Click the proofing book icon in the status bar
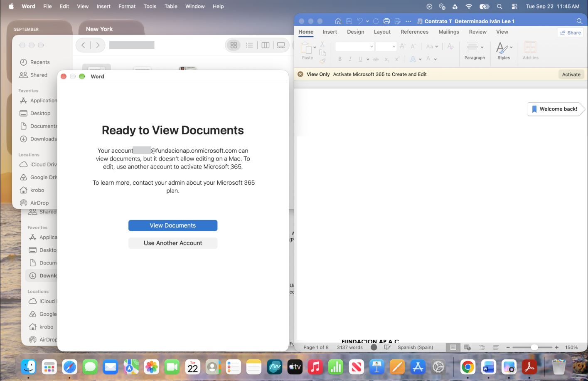Image resolution: width=588 pixels, height=381 pixels. [x=387, y=347]
